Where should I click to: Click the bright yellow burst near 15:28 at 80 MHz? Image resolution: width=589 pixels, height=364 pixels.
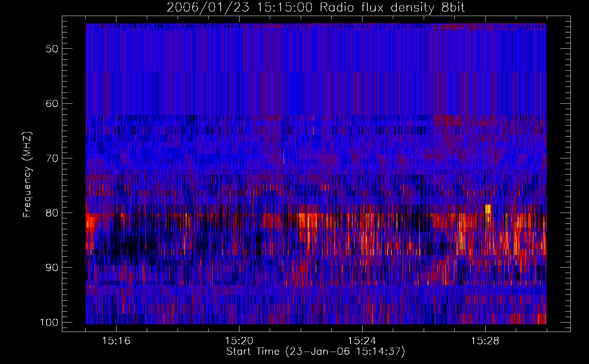pos(488,209)
